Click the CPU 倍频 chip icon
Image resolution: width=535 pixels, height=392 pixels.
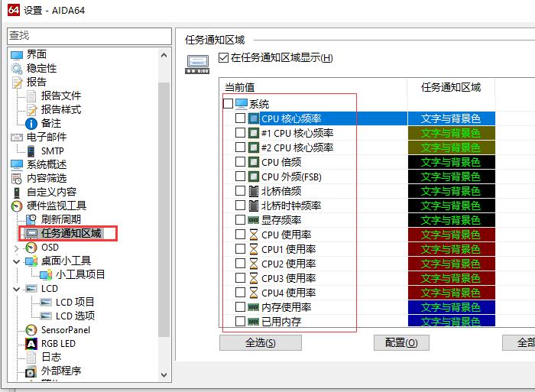tap(253, 162)
